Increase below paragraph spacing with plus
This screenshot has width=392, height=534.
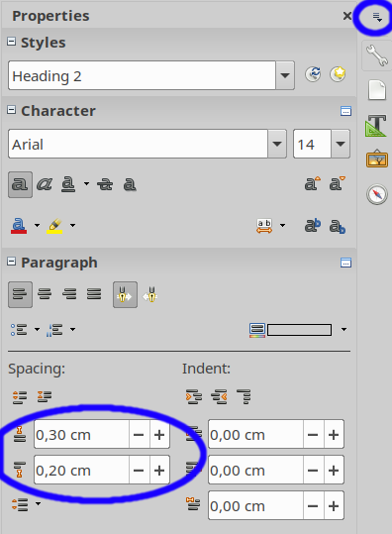159,471
